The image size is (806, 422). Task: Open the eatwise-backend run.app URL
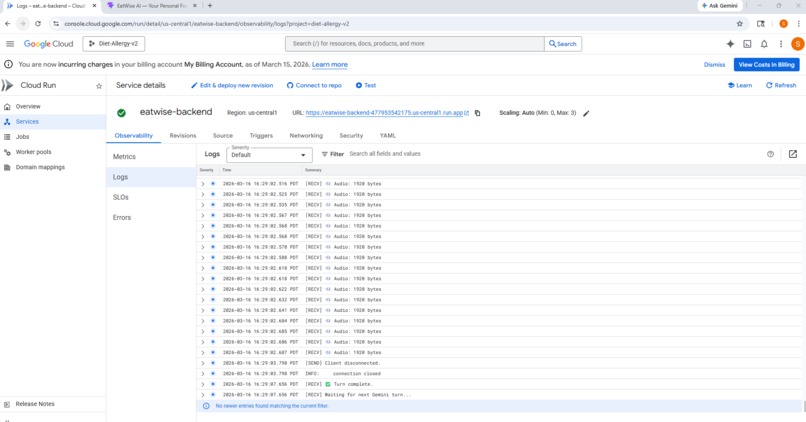384,113
